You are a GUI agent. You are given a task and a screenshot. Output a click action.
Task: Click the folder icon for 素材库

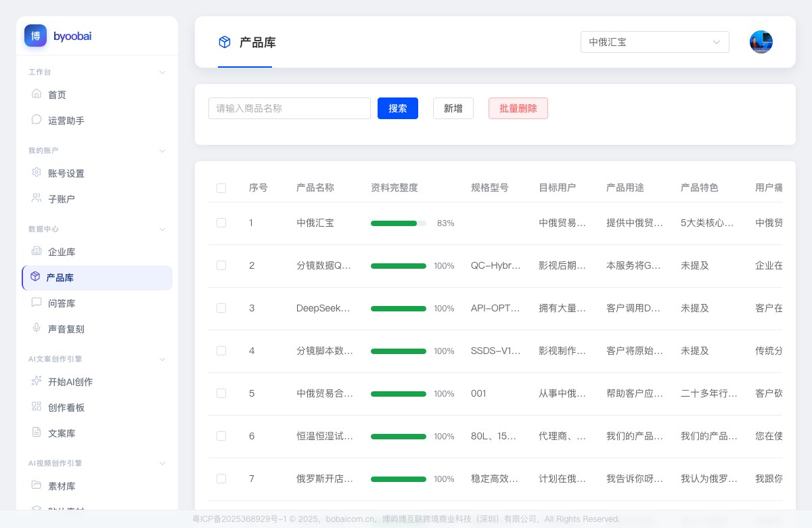[37, 485]
